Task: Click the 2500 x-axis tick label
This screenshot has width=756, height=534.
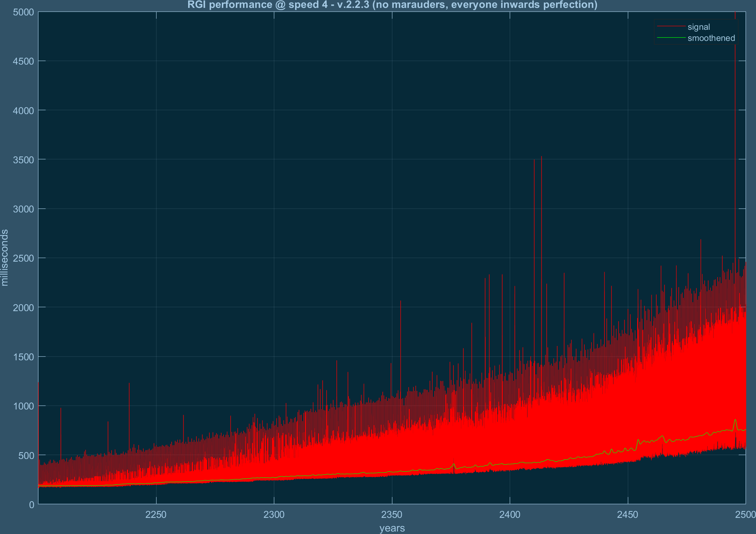Action: [x=745, y=515]
